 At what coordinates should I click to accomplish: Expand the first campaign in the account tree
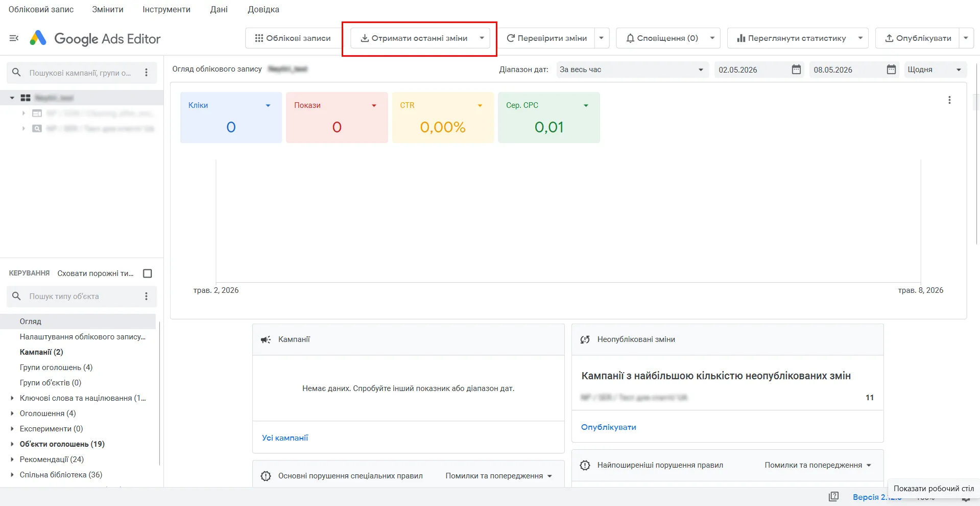click(23, 113)
